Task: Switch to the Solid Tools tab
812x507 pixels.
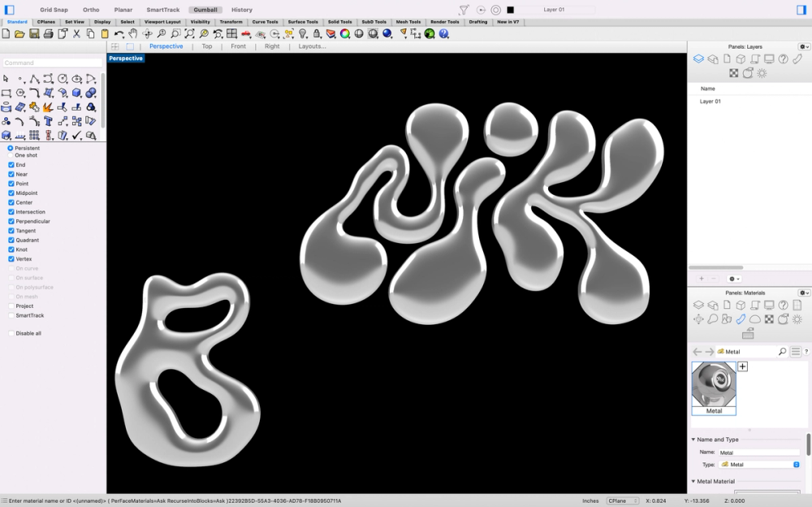Action: click(339, 22)
